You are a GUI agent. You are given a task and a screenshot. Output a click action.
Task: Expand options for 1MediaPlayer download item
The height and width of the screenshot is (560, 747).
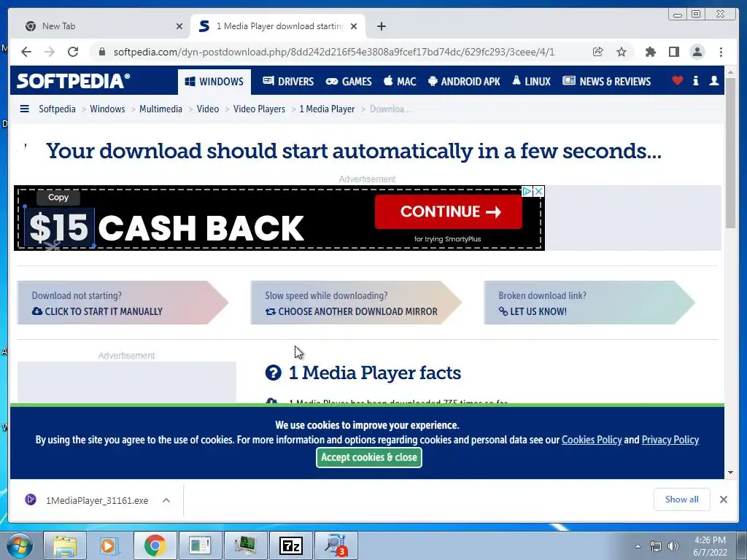[x=166, y=500]
